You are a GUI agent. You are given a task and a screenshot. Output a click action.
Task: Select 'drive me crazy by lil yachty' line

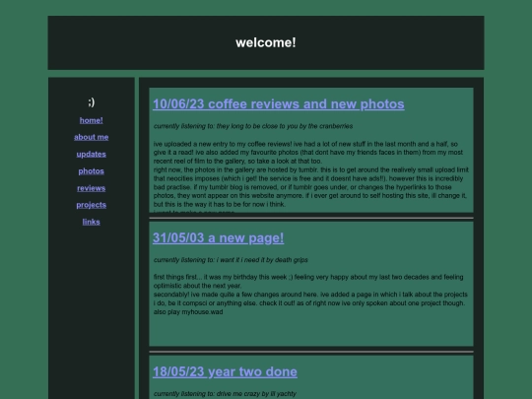225,393
